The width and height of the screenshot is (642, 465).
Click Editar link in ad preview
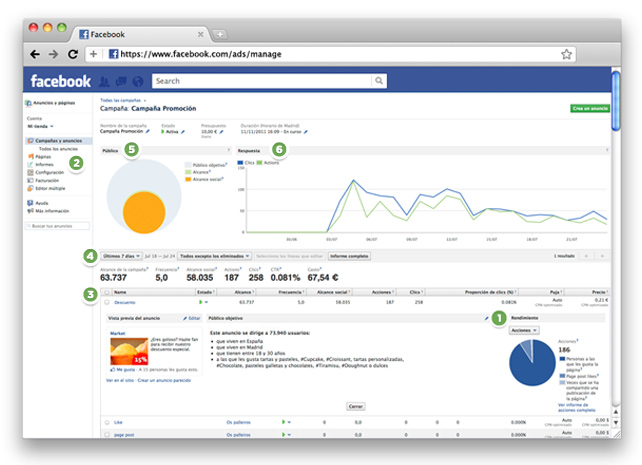click(192, 318)
